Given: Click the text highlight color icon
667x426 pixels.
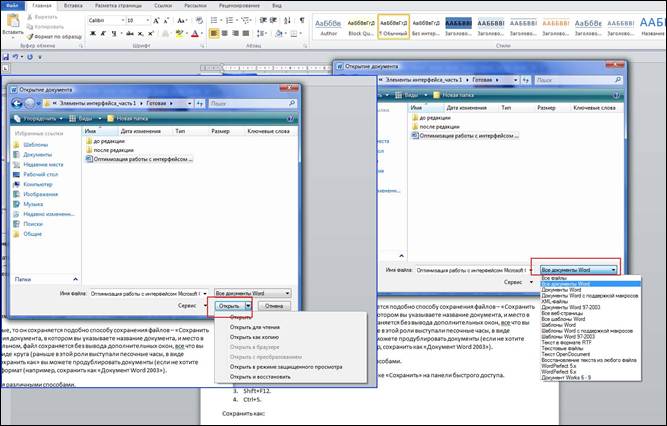Looking at the screenshot, I should click(x=180, y=33).
